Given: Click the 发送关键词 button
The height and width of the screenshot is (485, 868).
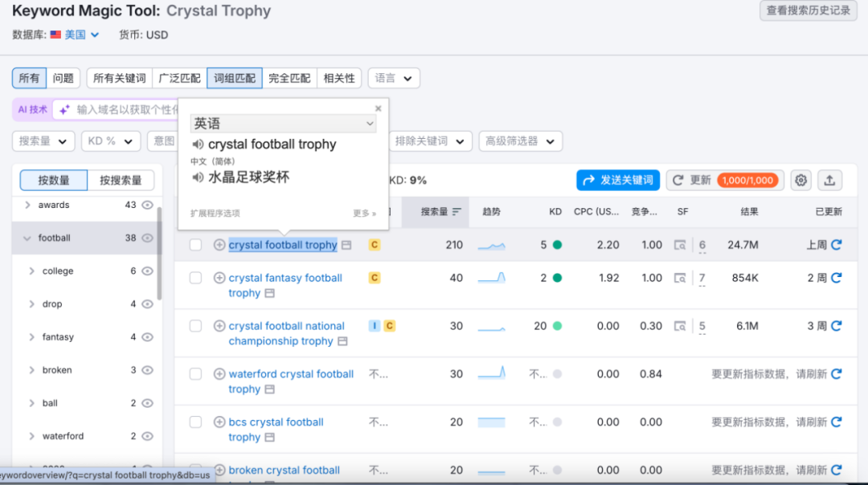Looking at the screenshot, I should (618, 180).
